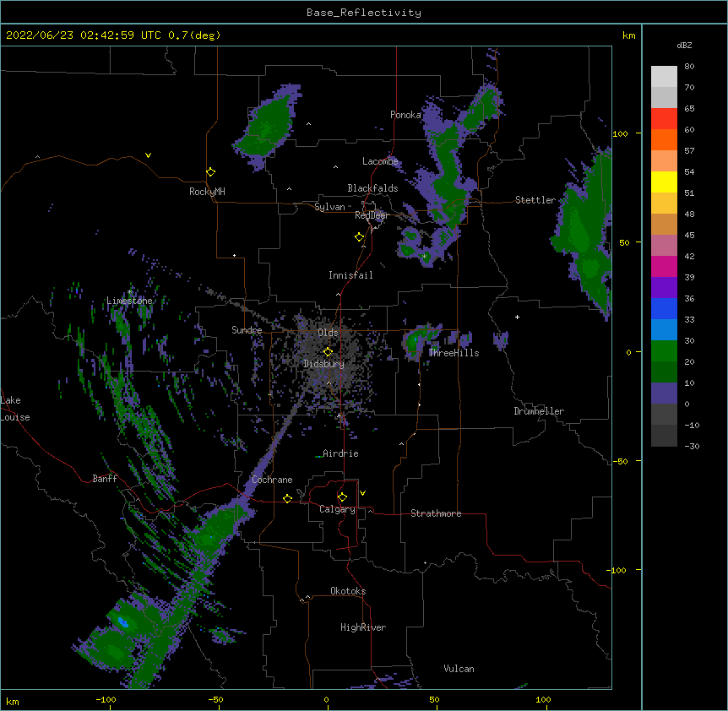The width and height of the screenshot is (728, 711).
Task: Select the Stettler label
Action: pos(535,200)
